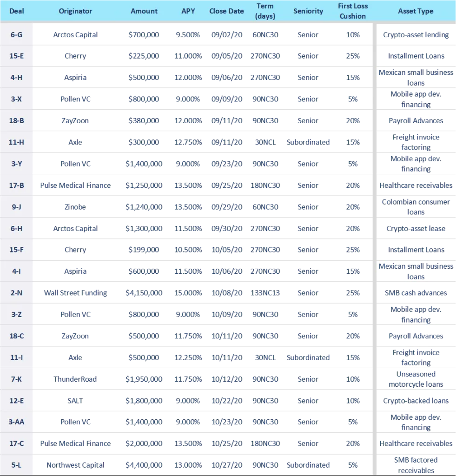Click the Crypto-asset lease cell
This screenshot has width=456, height=476.
416,229
